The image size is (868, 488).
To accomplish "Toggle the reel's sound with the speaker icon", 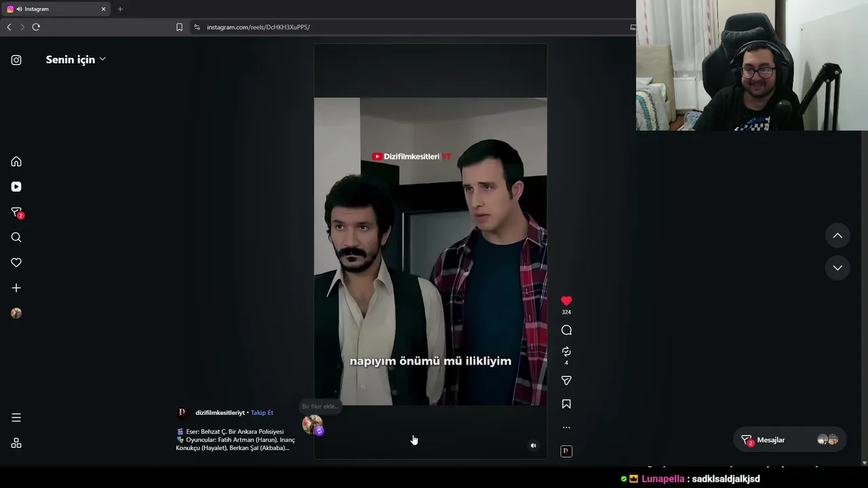I will [x=533, y=445].
